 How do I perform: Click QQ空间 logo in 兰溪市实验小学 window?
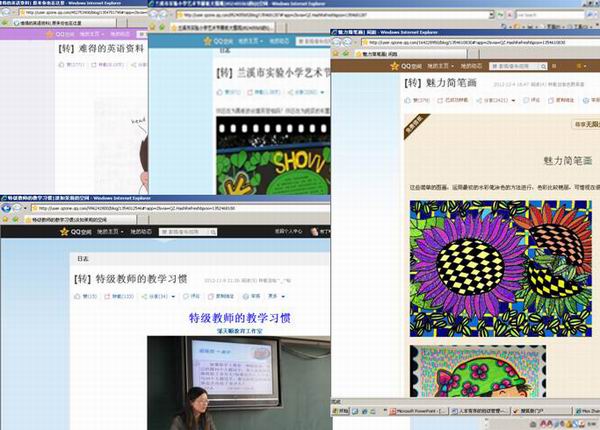[x=218, y=41]
